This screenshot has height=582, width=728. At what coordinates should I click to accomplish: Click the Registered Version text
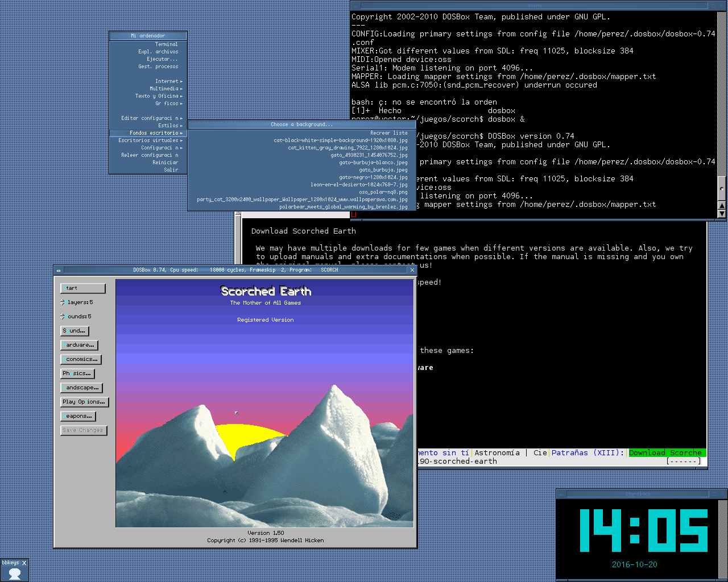click(x=266, y=320)
